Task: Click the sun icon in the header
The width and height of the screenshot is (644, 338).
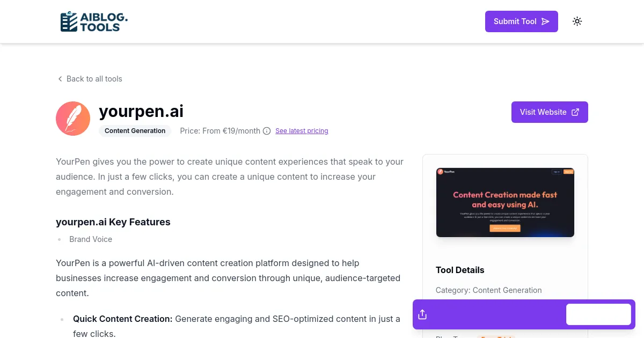Action: [x=577, y=21]
